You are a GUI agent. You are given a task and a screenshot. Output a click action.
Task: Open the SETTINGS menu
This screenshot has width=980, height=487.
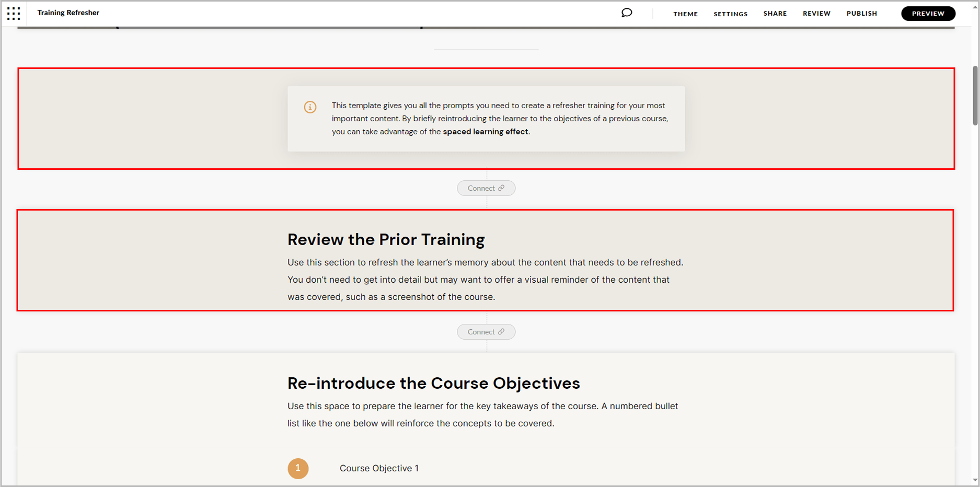(x=730, y=14)
